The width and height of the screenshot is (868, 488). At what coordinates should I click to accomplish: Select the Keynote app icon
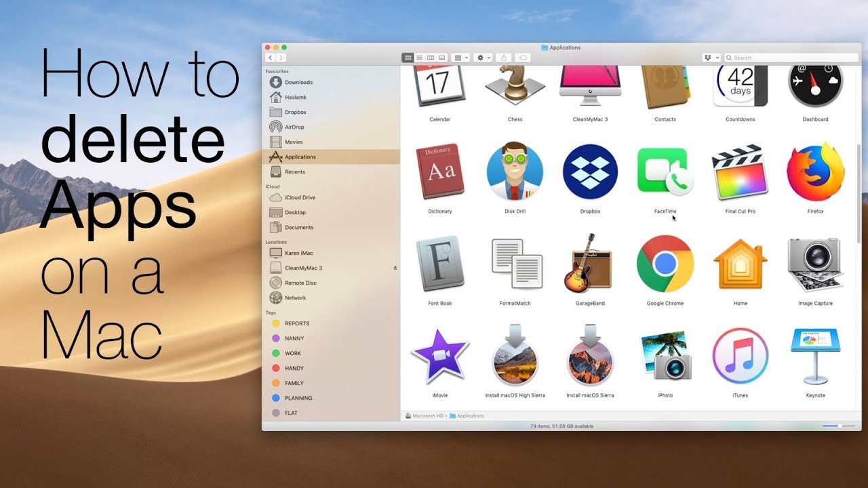click(x=815, y=356)
